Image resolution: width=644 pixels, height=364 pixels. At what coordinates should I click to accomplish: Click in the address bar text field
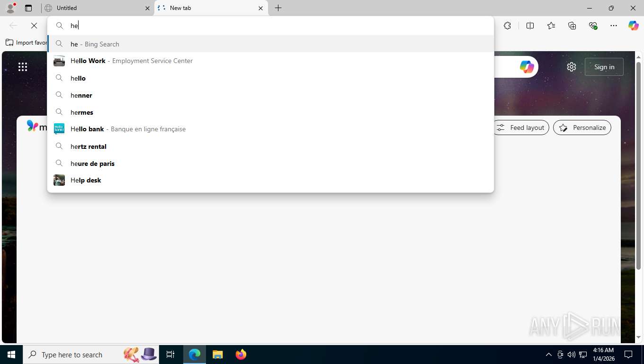point(270,26)
